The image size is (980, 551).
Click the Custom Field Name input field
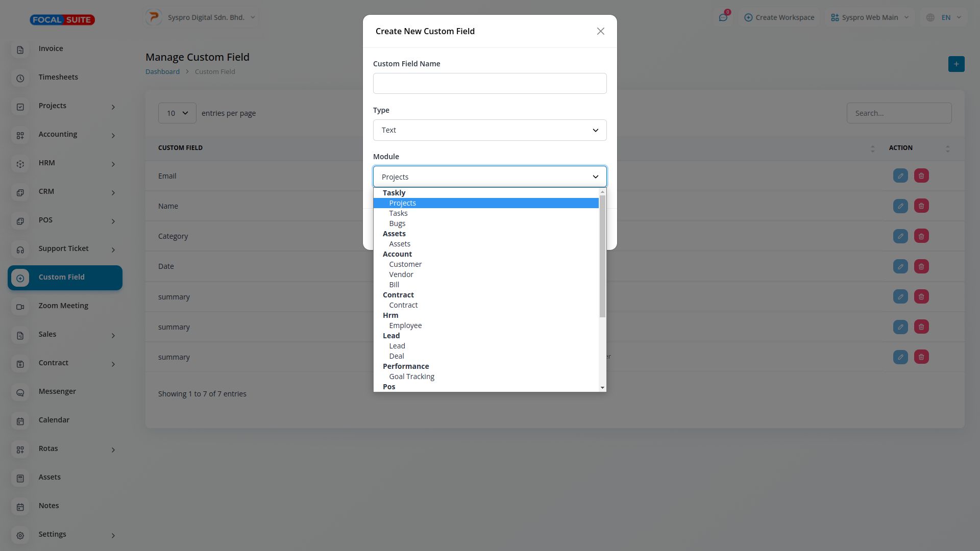tap(489, 84)
